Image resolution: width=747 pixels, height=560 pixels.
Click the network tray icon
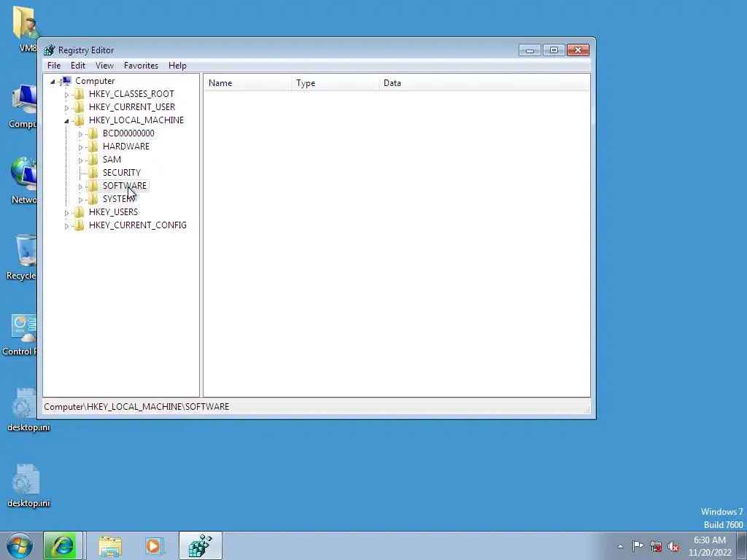pyautogui.click(x=656, y=546)
